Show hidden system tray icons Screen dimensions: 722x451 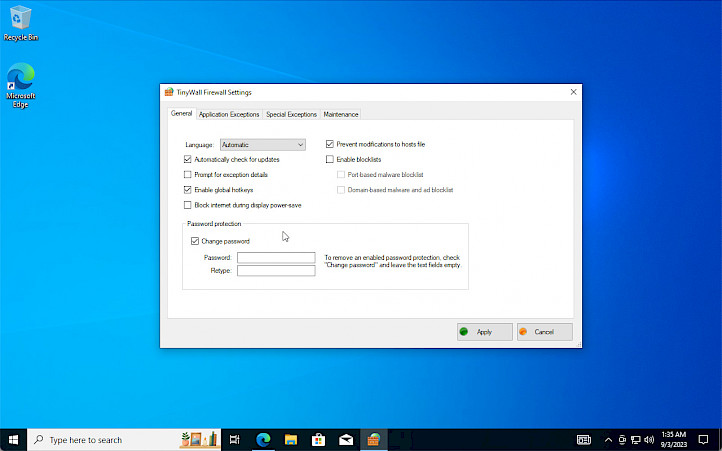click(x=608, y=439)
